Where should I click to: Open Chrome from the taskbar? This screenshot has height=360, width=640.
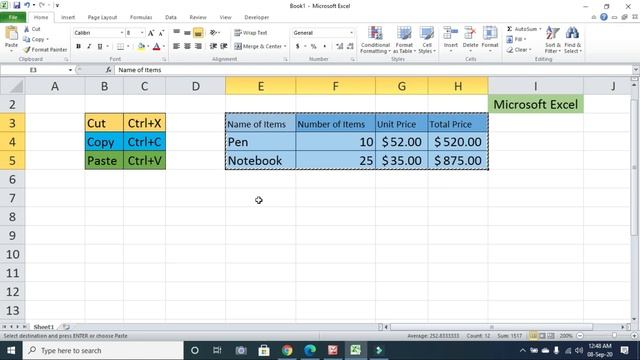click(x=287, y=350)
